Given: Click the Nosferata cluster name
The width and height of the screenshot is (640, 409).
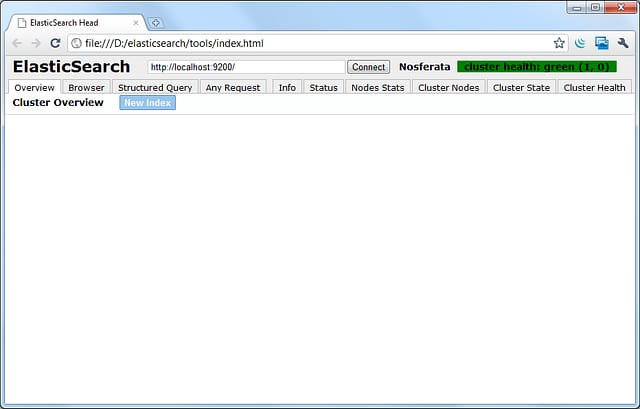Looking at the screenshot, I should pyautogui.click(x=424, y=67).
